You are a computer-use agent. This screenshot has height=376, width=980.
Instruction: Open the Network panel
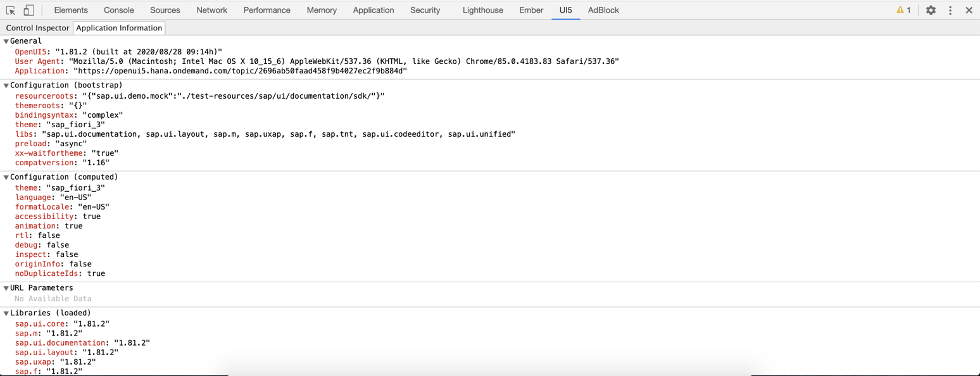[x=211, y=10]
